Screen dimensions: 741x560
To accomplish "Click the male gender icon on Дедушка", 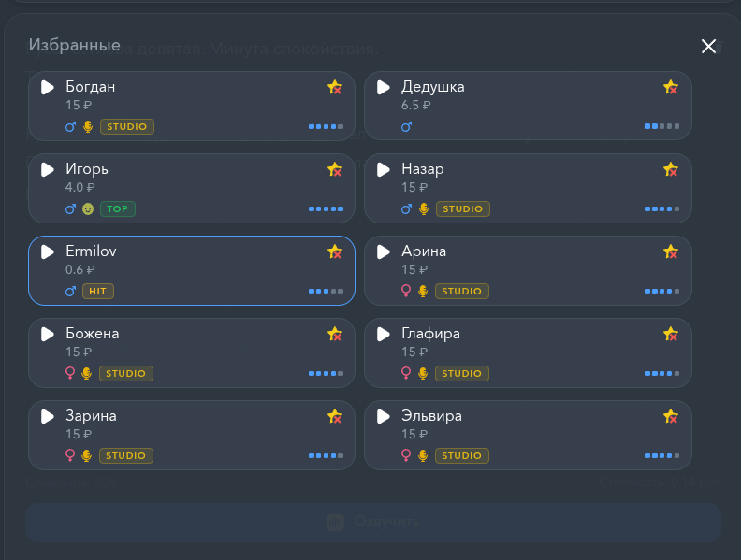I will 406,126.
